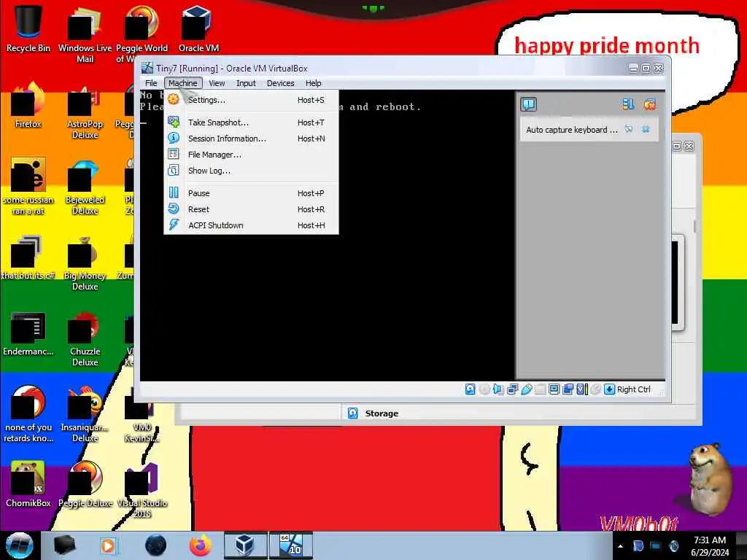
Task: Open the Input menu
Action: [246, 83]
